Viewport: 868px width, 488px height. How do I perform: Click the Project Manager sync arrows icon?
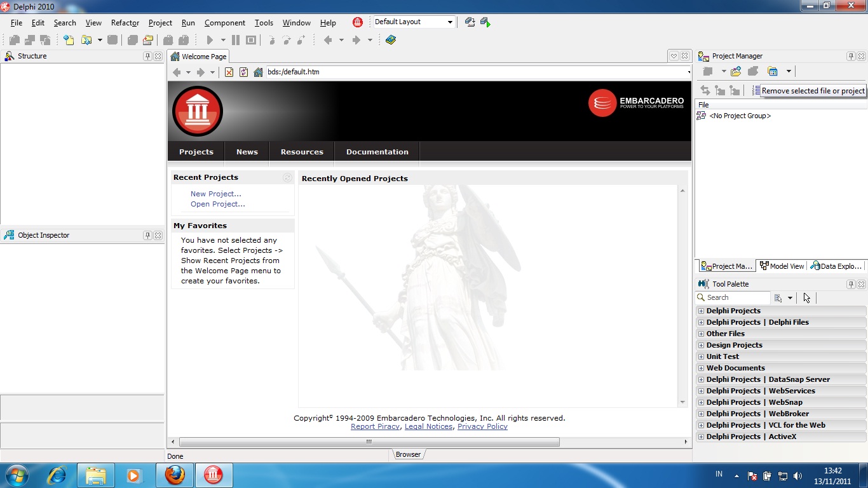pos(705,90)
